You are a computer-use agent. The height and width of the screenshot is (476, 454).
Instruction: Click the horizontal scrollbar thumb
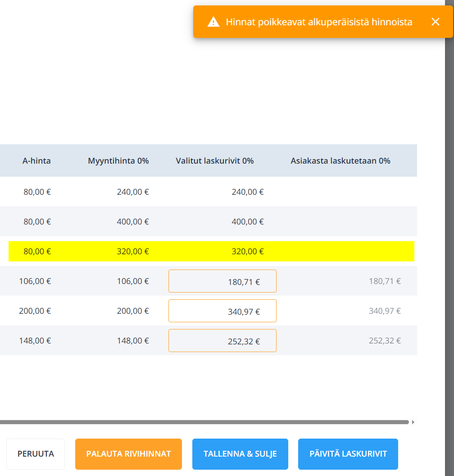[x=204, y=422]
